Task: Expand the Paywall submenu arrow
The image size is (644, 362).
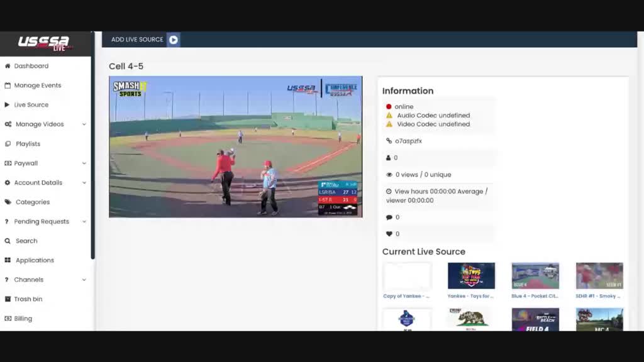Action: [x=84, y=163]
